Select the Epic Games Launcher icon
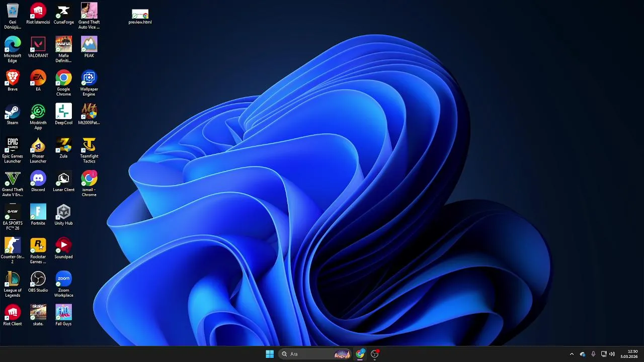Image resolution: width=644 pixels, height=362 pixels. [x=13, y=150]
